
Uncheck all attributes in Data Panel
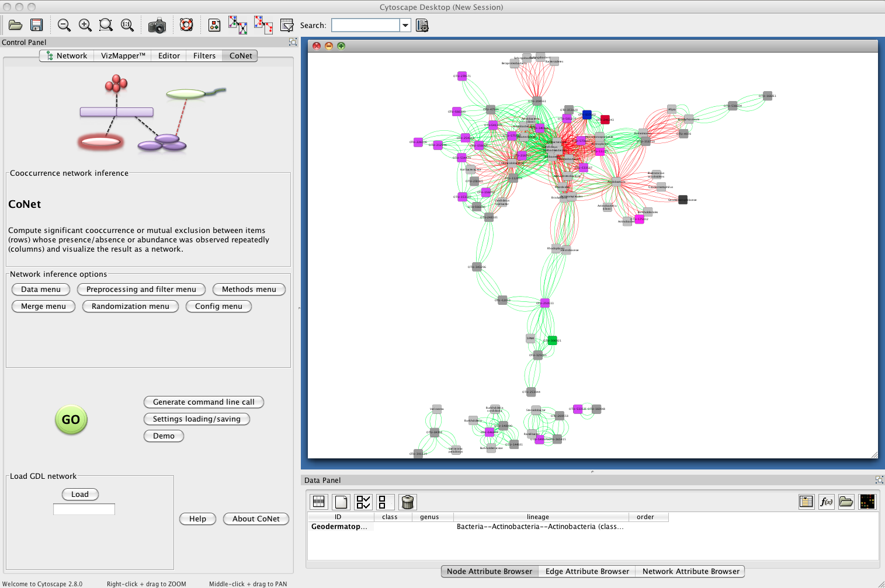(383, 502)
